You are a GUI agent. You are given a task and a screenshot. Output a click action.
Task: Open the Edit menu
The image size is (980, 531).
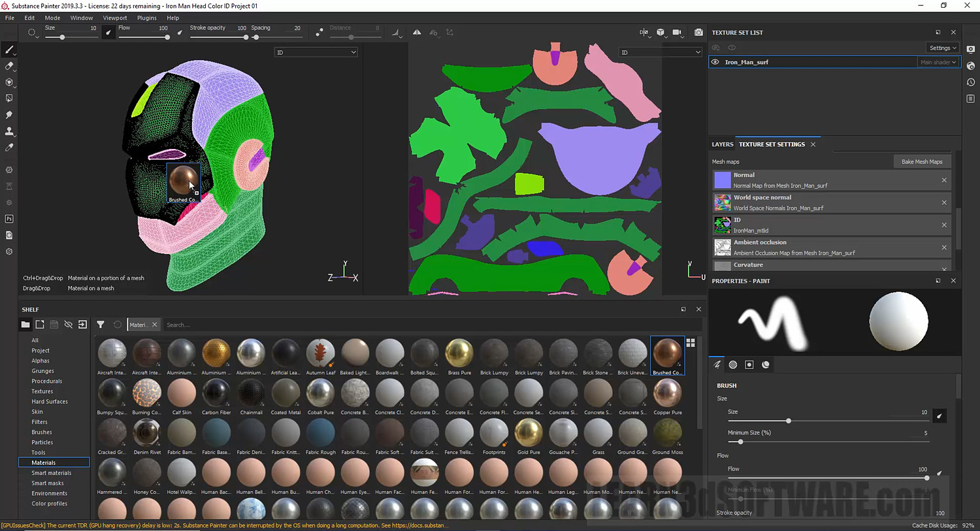pyautogui.click(x=29, y=18)
